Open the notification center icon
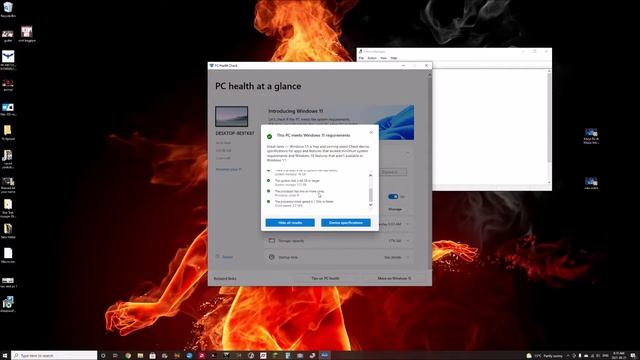The height and width of the screenshot is (360, 640). (633, 356)
